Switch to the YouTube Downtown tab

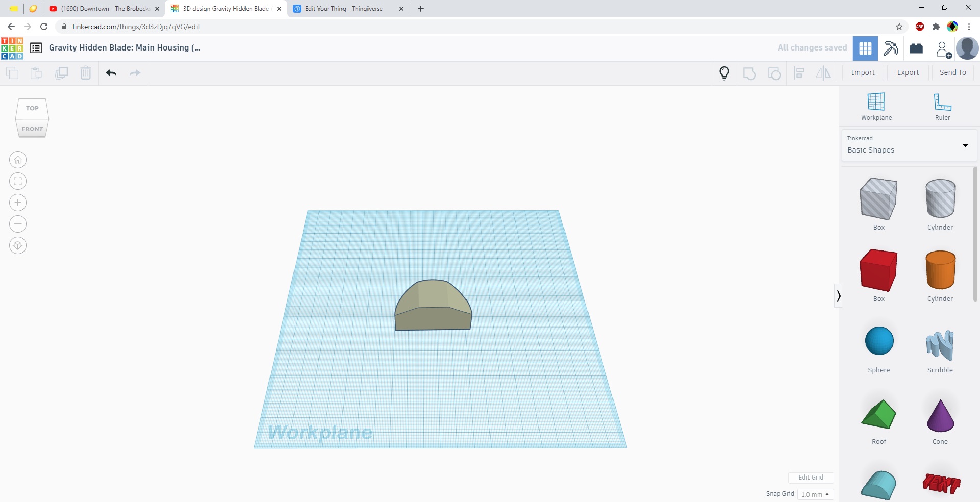pos(105,9)
